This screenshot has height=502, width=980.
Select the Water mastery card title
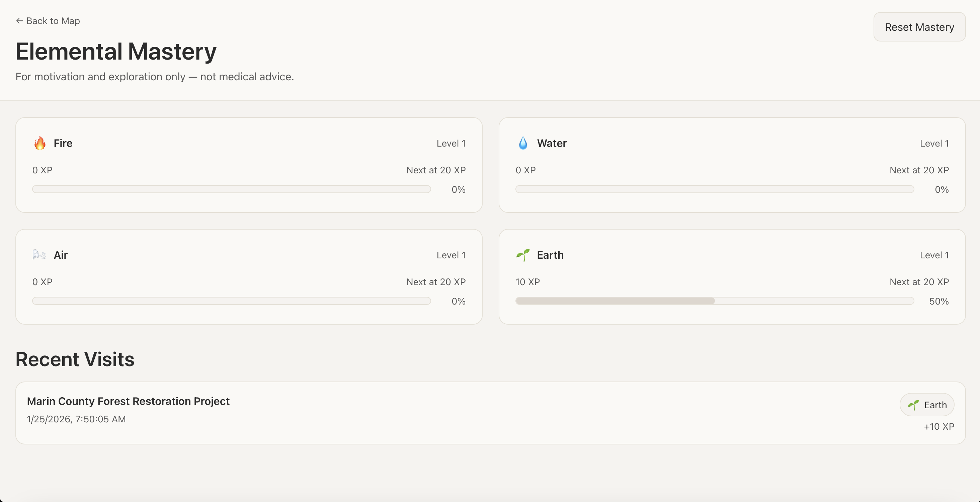552,143
